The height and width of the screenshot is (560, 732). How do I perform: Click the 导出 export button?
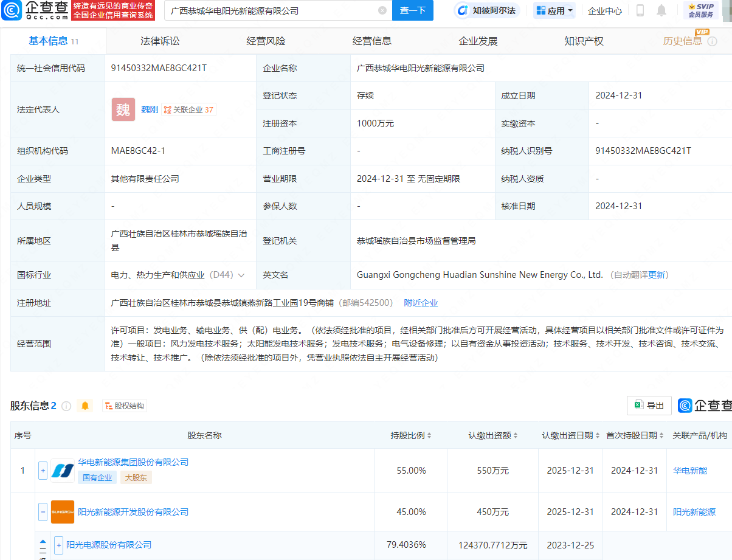point(649,406)
